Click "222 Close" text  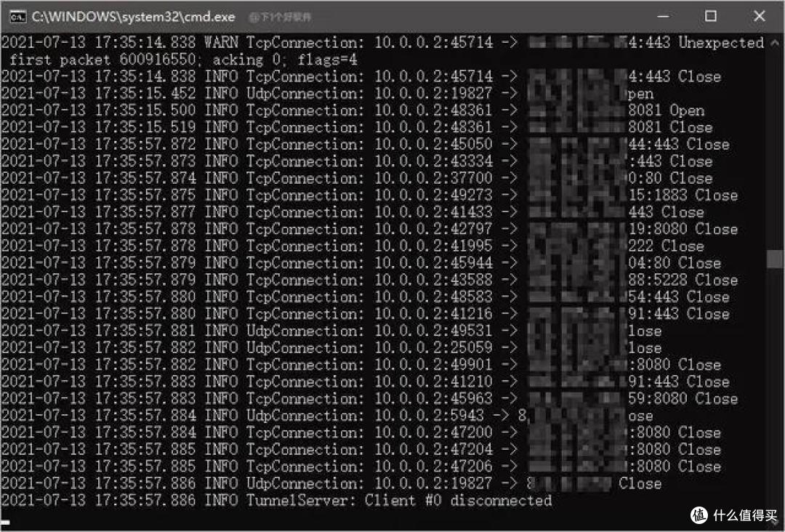666,246
